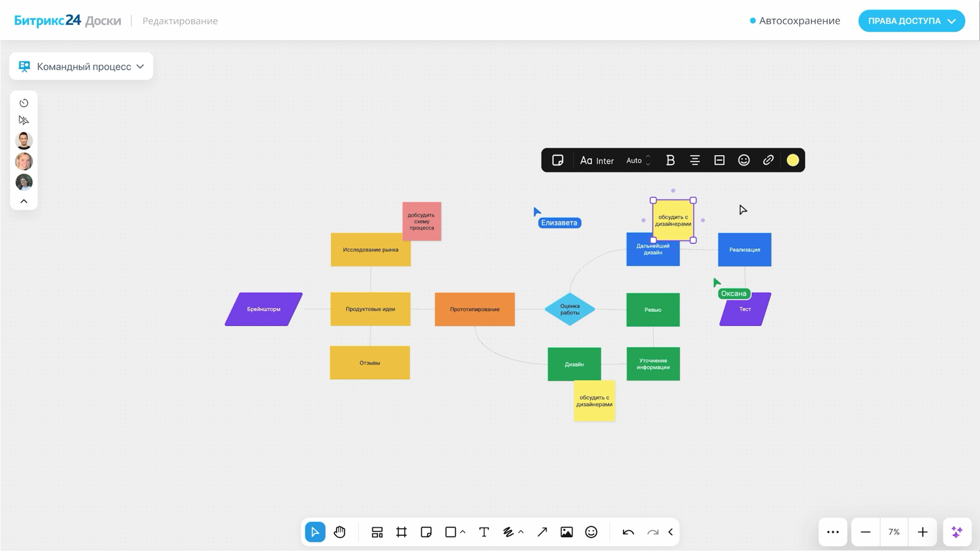Open version history clock icon

point(24,103)
